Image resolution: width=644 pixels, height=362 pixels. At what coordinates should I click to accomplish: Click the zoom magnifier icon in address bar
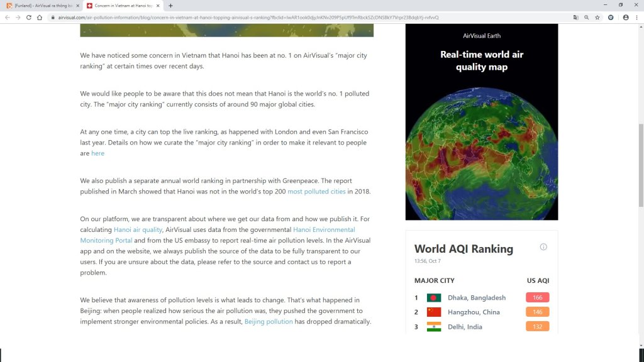(x=587, y=18)
